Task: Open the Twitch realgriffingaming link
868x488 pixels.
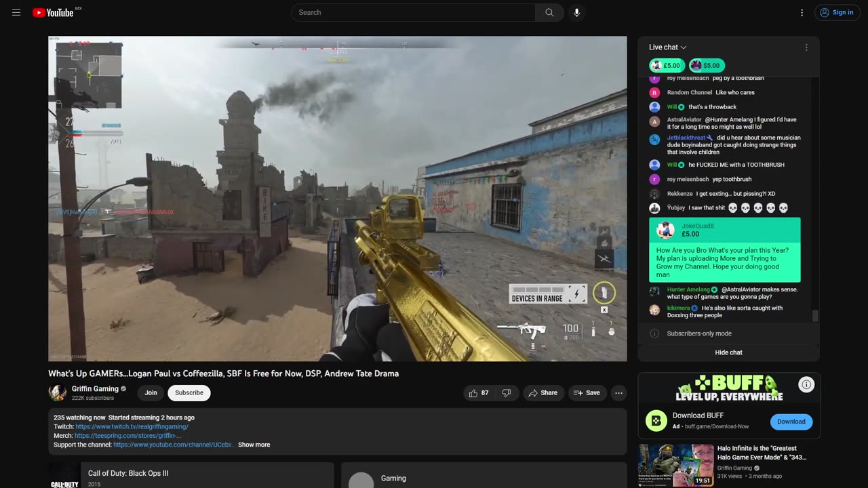Action: pyautogui.click(x=132, y=426)
